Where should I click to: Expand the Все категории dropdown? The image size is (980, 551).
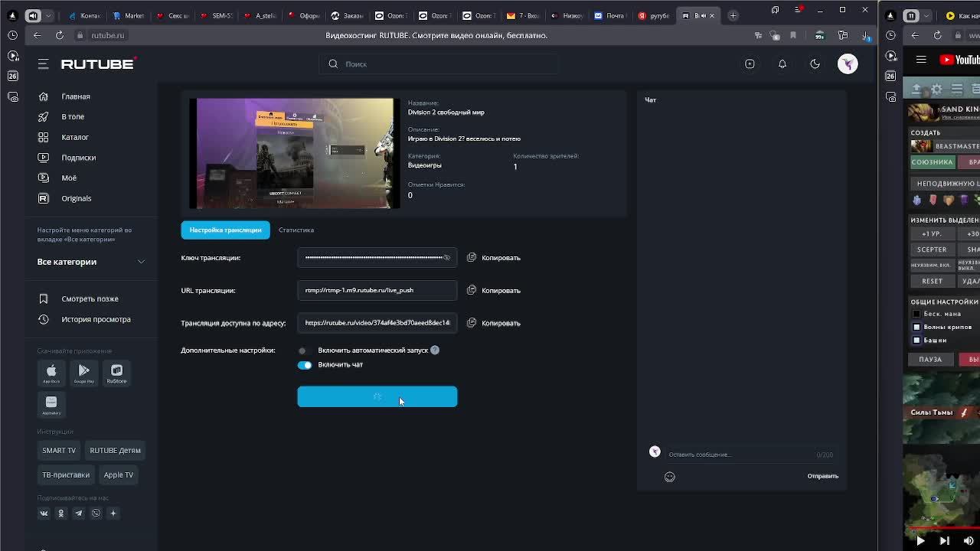point(92,262)
